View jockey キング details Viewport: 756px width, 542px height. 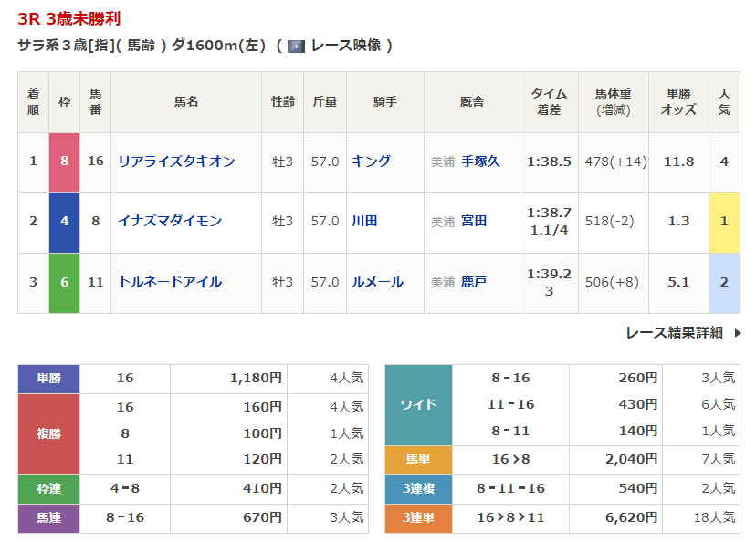pos(371,162)
